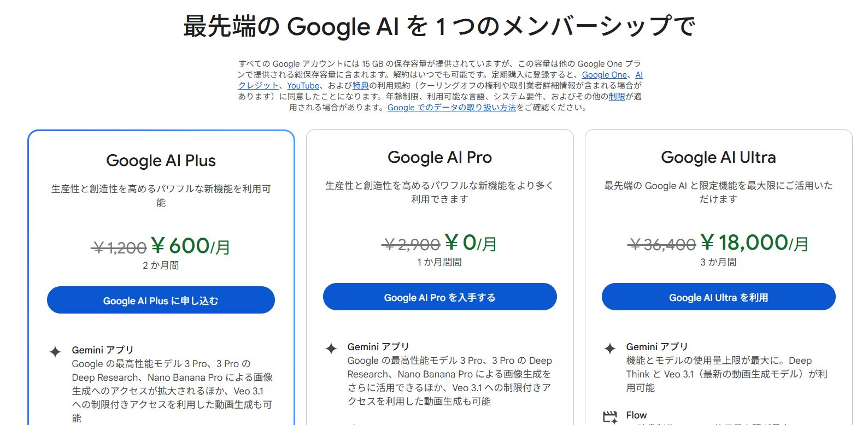Image resolution: width=868 pixels, height=425 pixels.
Task: Follow the 特典 link
Action: coord(361,86)
